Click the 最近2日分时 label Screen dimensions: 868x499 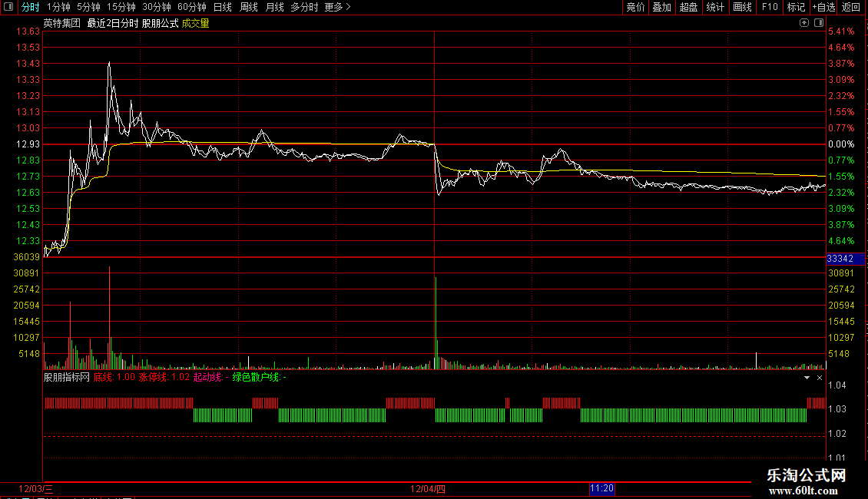[x=113, y=23]
